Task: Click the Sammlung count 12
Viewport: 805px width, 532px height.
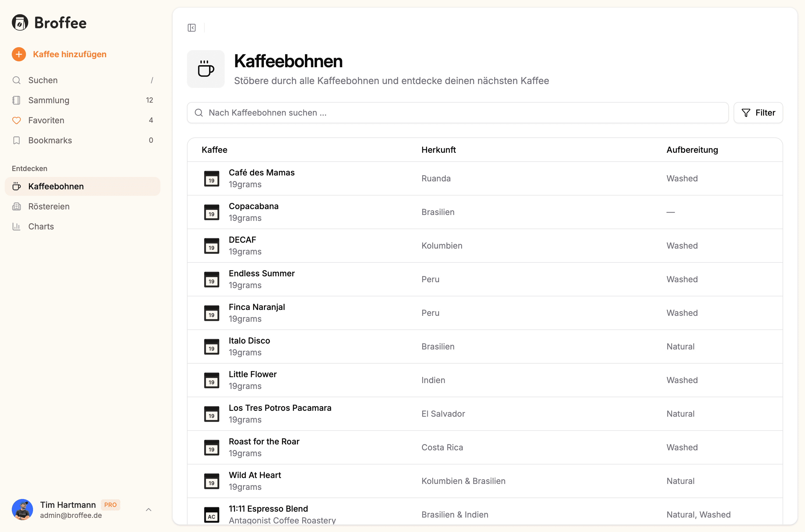Action: 149,101
